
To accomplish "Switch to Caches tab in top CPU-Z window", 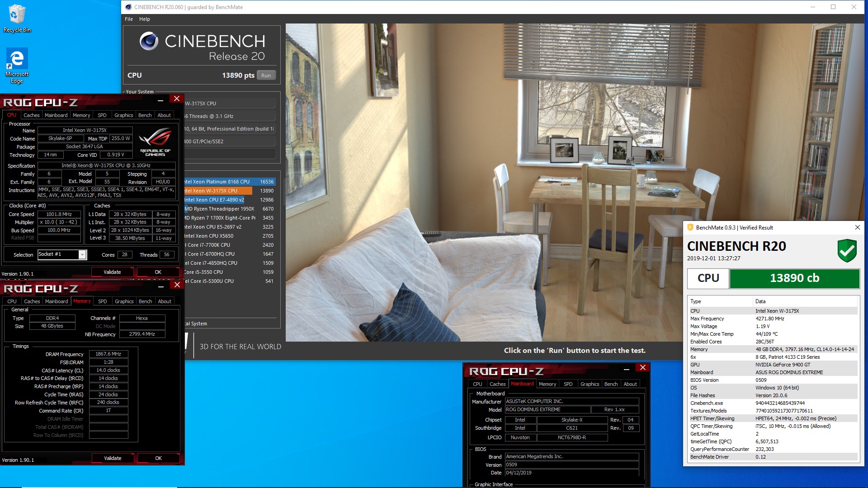I will (x=32, y=115).
